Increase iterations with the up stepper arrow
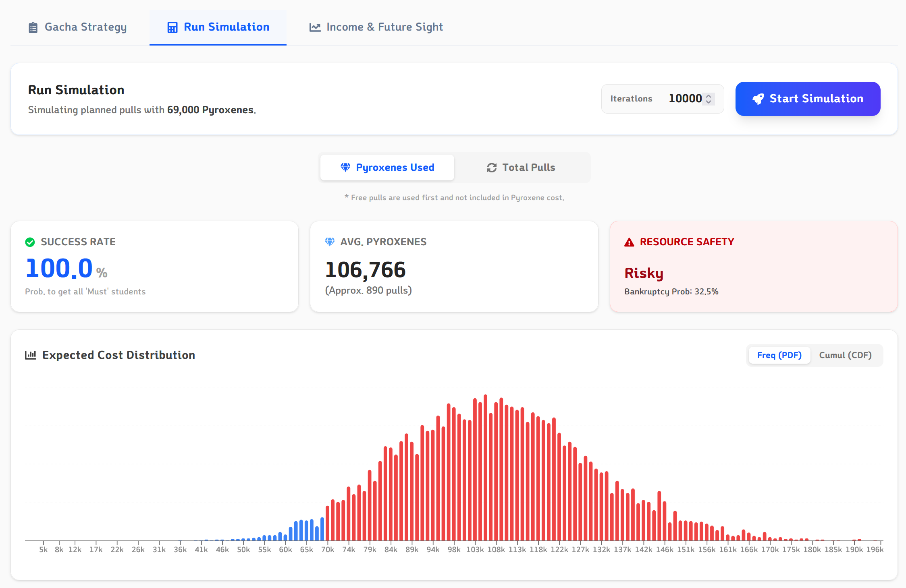 pyautogui.click(x=709, y=96)
